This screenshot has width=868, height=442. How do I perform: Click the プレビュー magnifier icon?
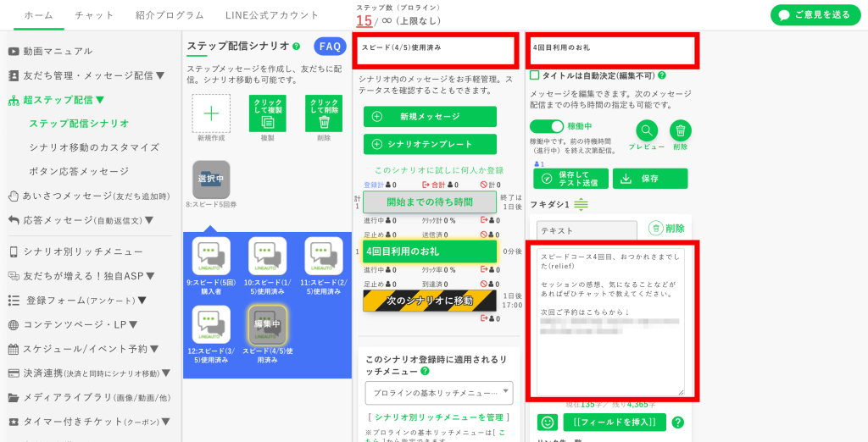click(x=647, y=131)
